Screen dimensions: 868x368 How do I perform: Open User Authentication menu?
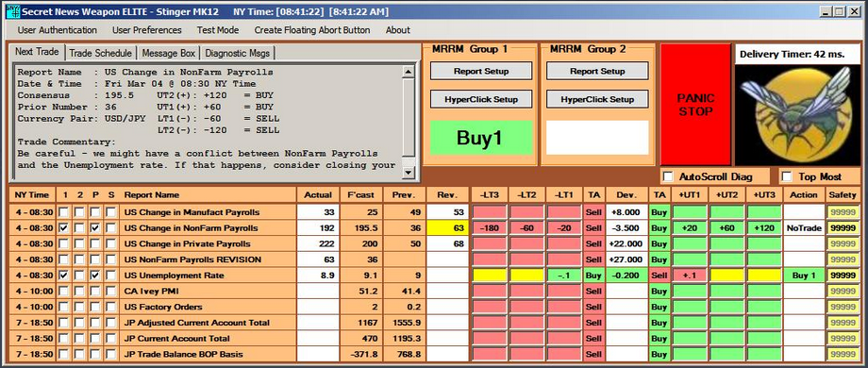coord(57,30)
